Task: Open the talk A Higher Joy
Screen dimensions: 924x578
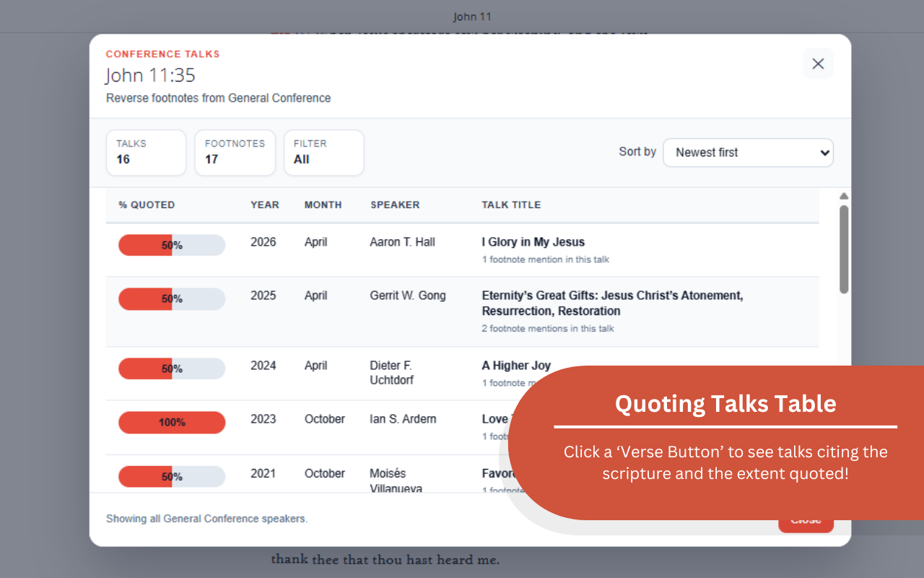Action: 516,366
